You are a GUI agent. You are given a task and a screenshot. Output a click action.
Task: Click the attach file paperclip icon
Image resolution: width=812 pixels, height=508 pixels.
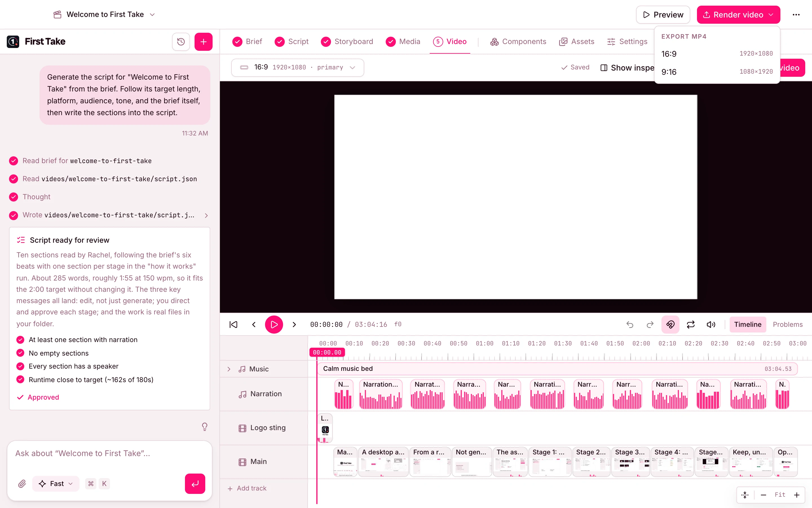click(x=22, y=483)
